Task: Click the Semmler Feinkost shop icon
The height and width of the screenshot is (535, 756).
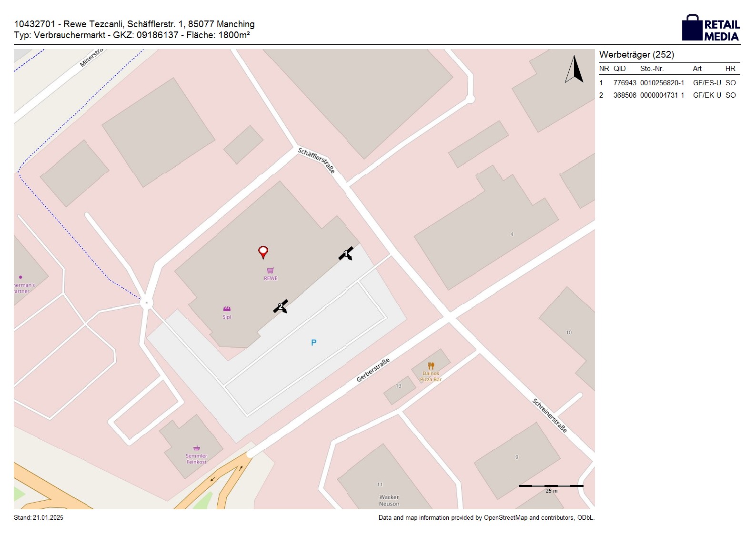Action: pos(196,448)
